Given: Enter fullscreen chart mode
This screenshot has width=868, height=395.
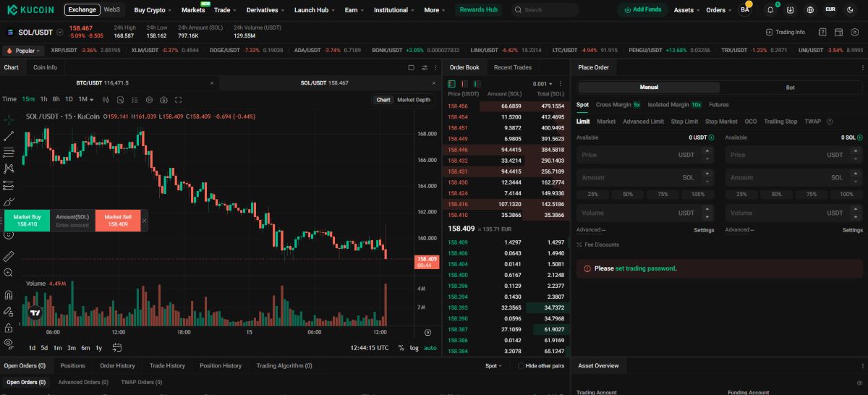Looking at the screenshot, I should [179, 99].
